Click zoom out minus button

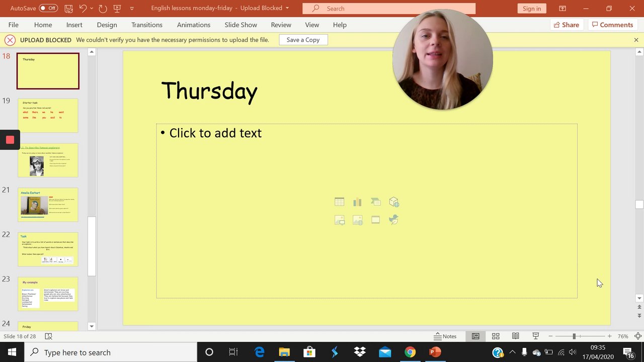pos(550,336)
